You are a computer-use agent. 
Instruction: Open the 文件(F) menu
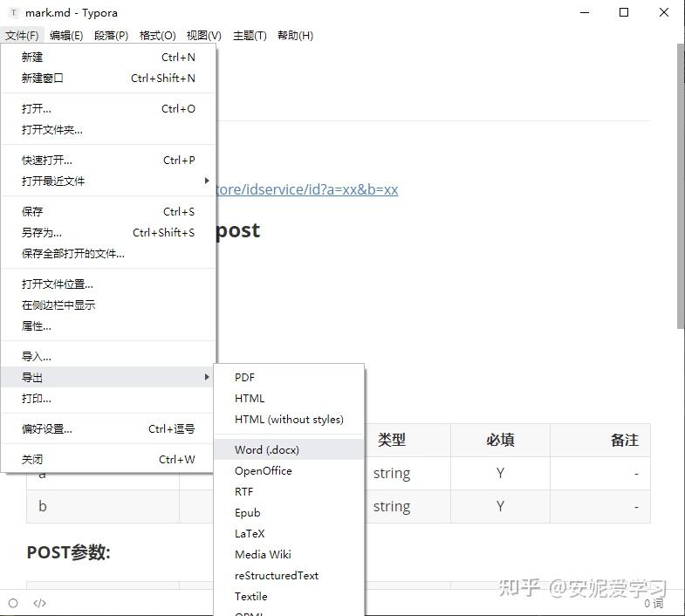22,36
